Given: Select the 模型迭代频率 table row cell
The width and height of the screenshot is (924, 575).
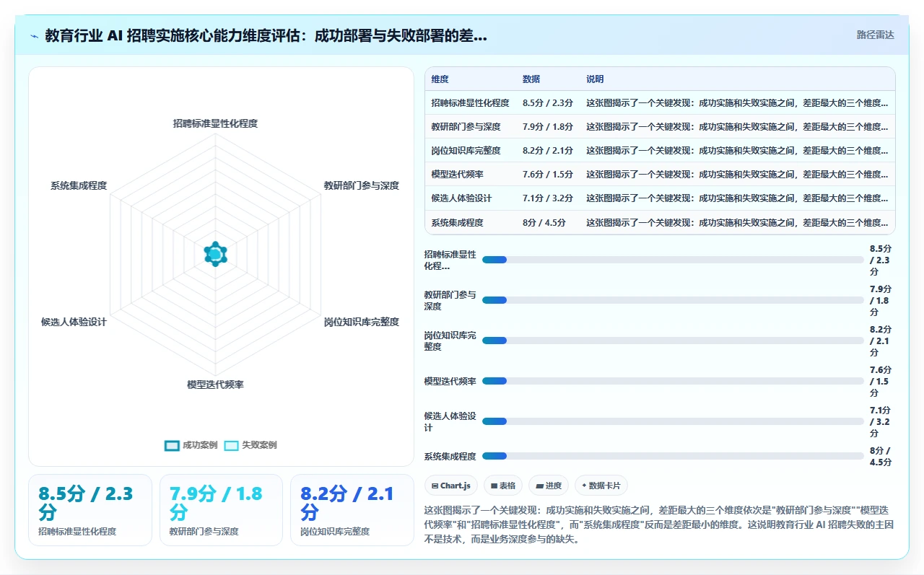Looking at the screenshot, I should pyautogui.click(x=470, y=175).
